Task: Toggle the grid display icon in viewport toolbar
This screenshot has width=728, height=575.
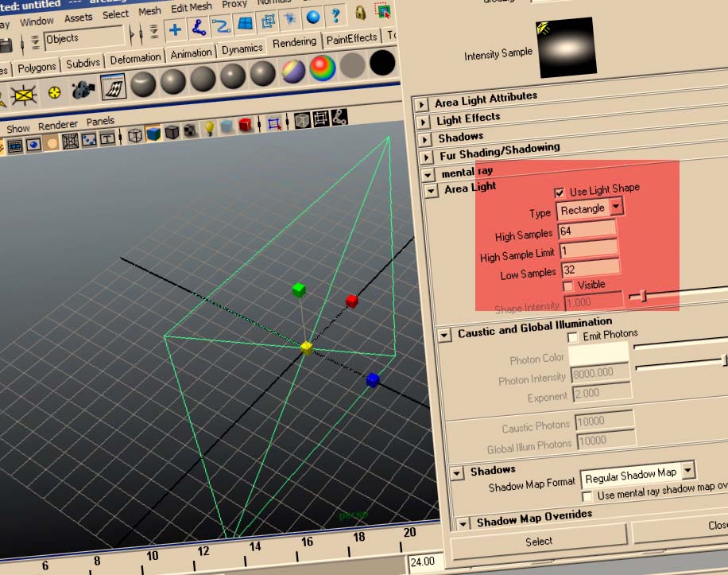Action: click(x=70, y=142)
